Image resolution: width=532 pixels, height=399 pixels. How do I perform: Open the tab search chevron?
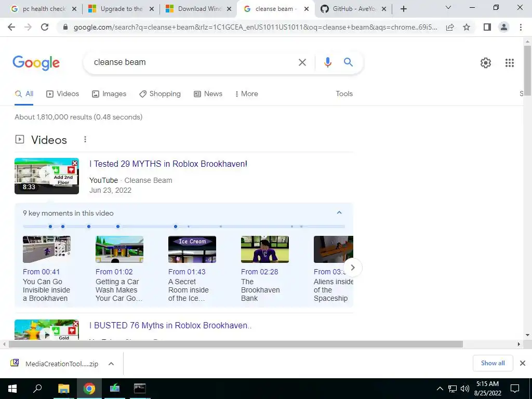[x=448, y=7]
